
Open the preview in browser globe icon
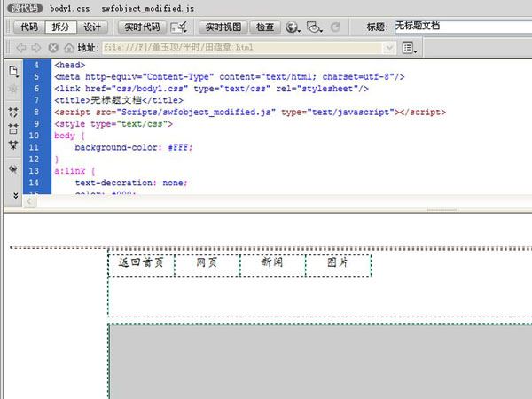click(x=293, y=27)
